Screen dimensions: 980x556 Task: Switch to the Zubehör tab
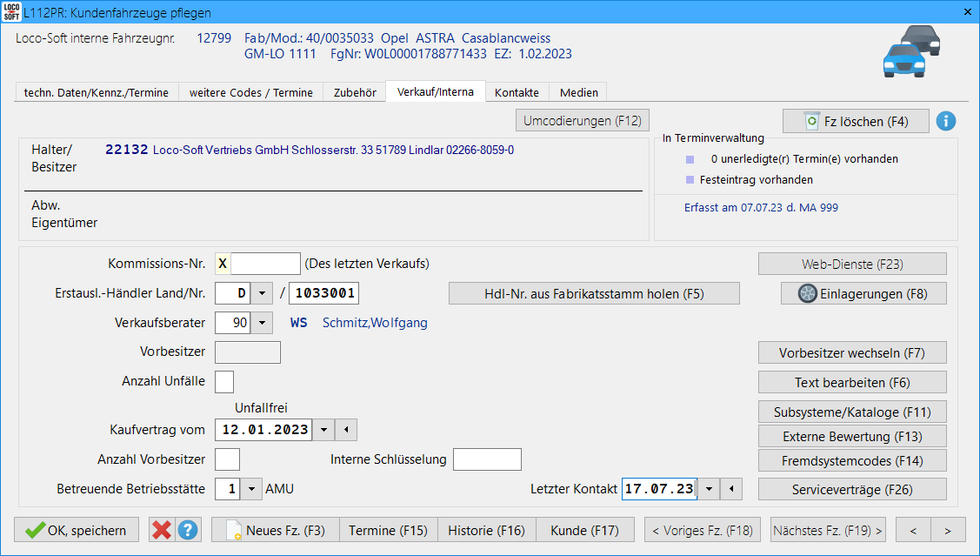355,92
